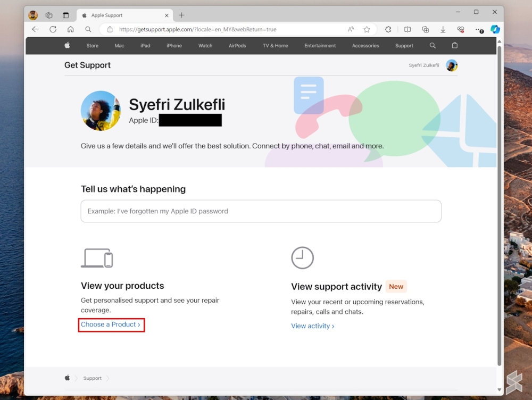Click the search icon in browser toolbar
This screenshot has height=400, width=532.
point(88,29)
